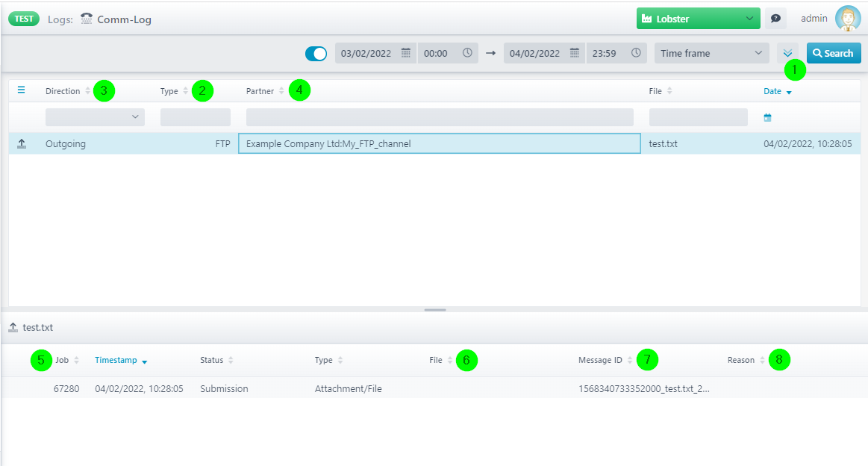Viewport: 868px width, 466px height.
Task: Expand extended search options double chevron
Action: (787, 53)
